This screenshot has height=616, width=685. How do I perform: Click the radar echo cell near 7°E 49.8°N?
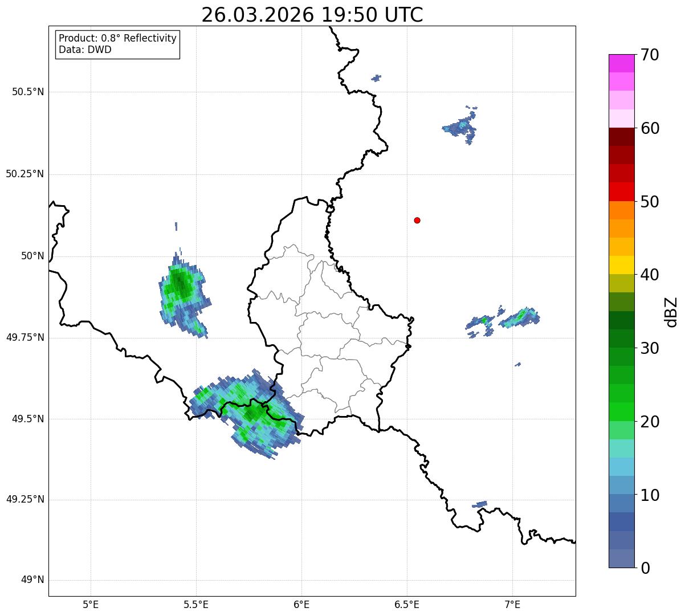520,317
